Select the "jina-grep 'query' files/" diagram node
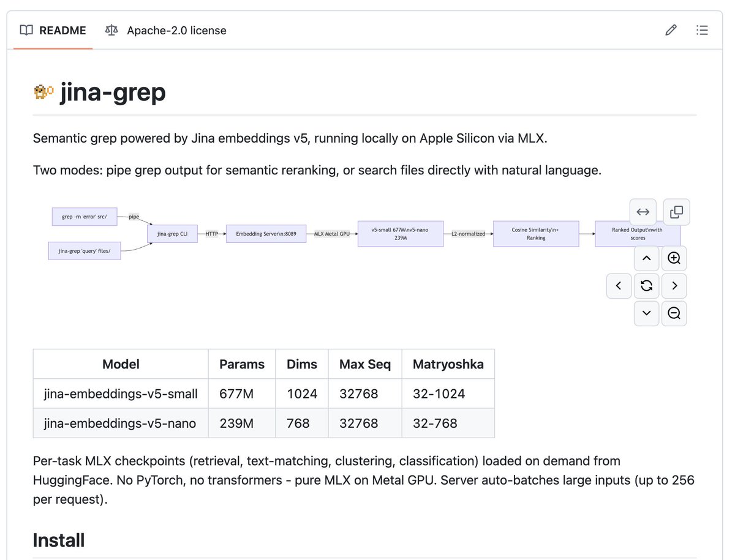This screenshot has height=560, width=735. (x=85, y=250)
